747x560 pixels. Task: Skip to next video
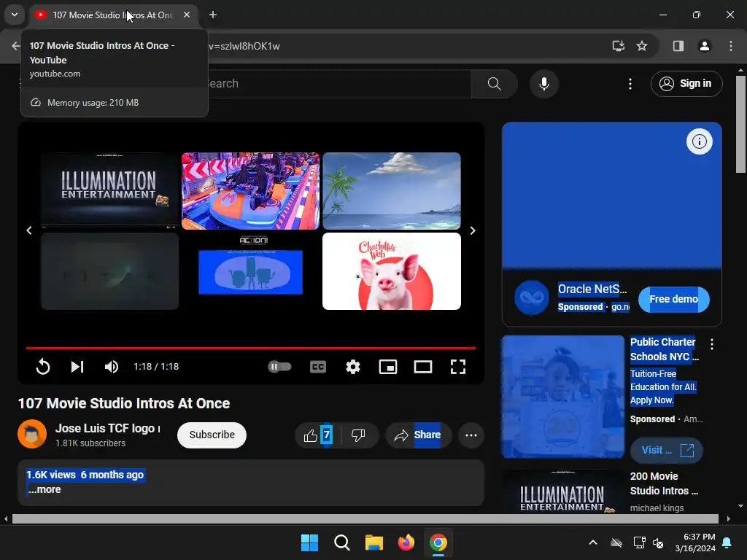tap(77, 367)
